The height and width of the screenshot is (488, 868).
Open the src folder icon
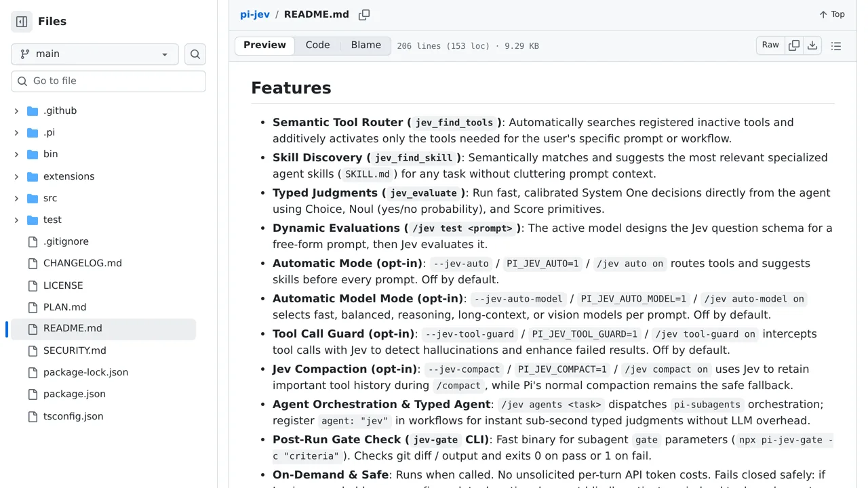tap(33, 198)
